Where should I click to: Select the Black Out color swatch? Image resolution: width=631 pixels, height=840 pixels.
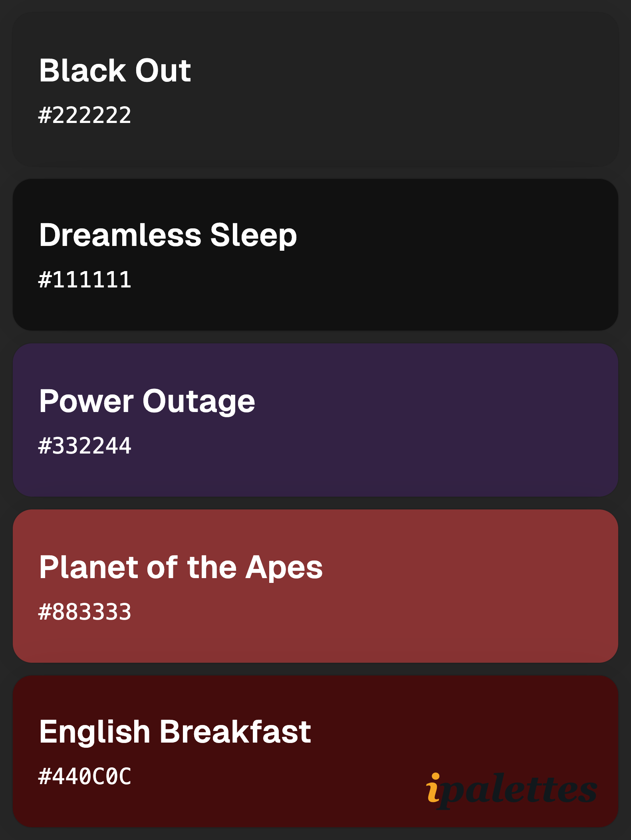(x=315, y=89)
